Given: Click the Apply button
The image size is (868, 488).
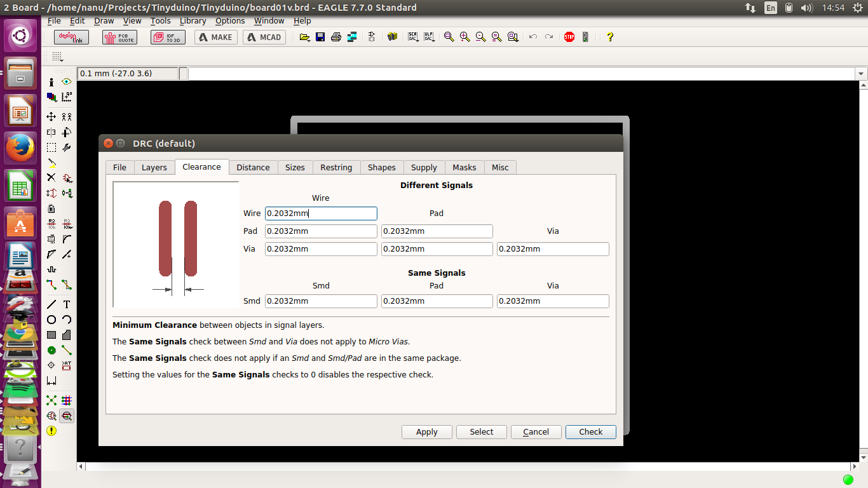Looking at the screenshot, I should pos(426,431).
